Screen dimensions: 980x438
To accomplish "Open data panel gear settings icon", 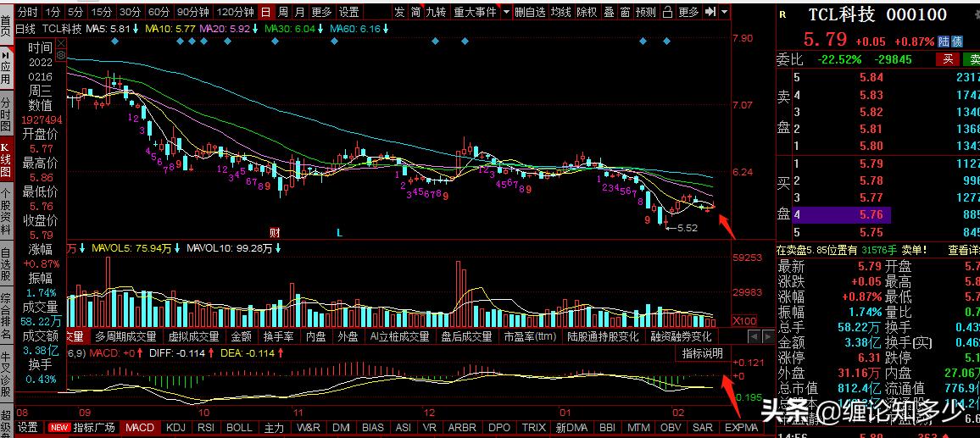I will [x=61, y=55].
